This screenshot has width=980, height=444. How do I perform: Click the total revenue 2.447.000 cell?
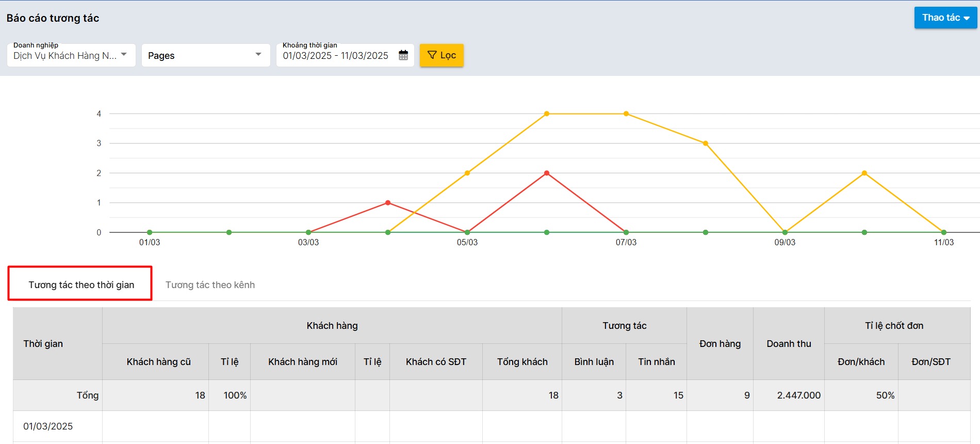point(798,395)
